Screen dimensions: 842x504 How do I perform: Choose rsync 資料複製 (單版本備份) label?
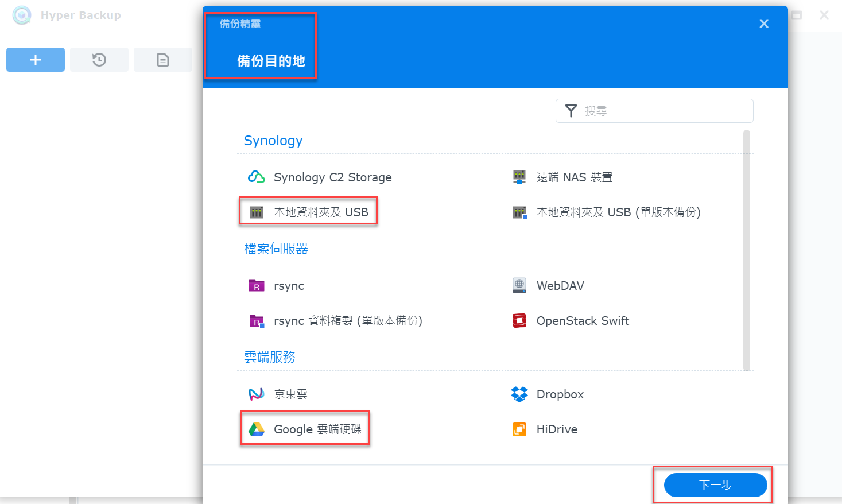(x=348, y=321)
